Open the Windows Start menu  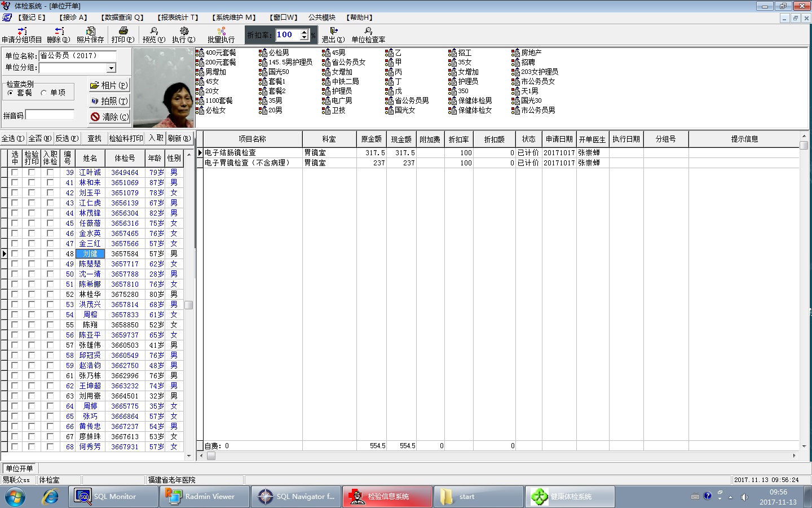[x=15, y=497]
